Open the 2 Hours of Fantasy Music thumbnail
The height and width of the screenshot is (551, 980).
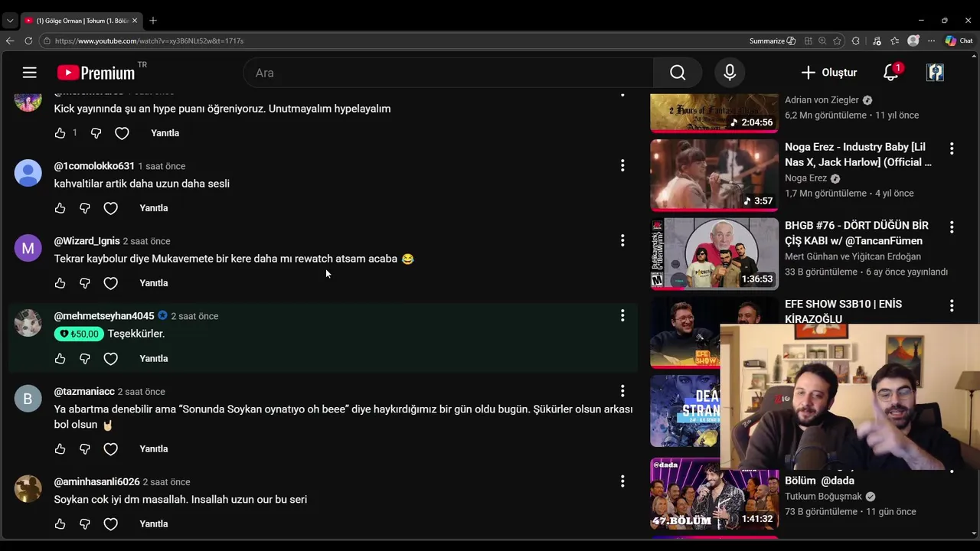click(714, 112)
